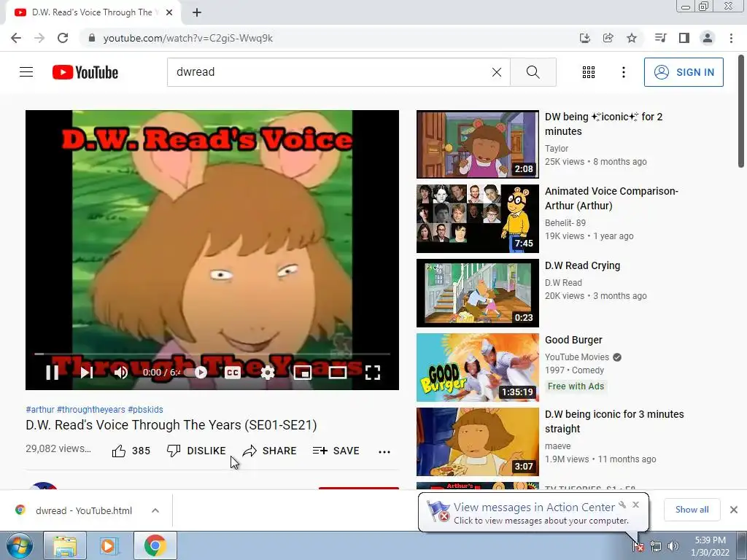Reload the page
The width and height of the screenshot is (747, 560).
click(x=63, y=38)
